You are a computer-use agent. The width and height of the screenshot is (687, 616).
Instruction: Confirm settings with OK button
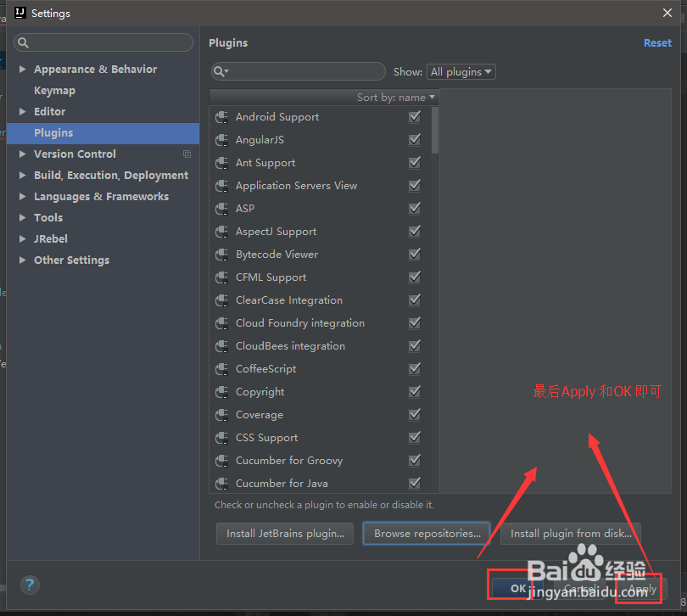click(517, 588)
